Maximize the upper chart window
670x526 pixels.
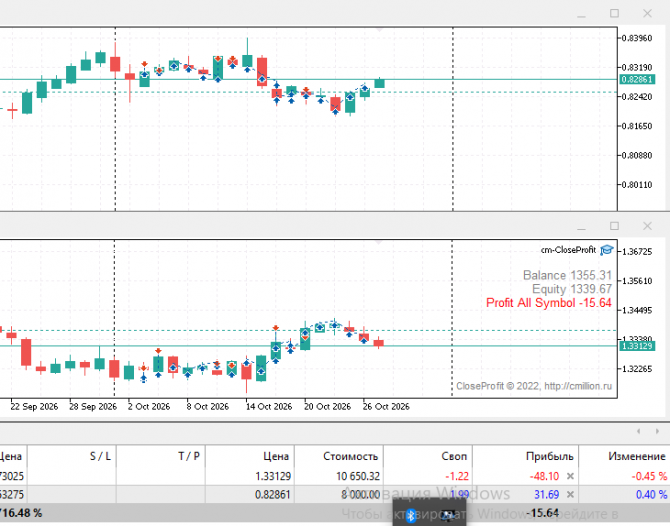coord(614,13)
